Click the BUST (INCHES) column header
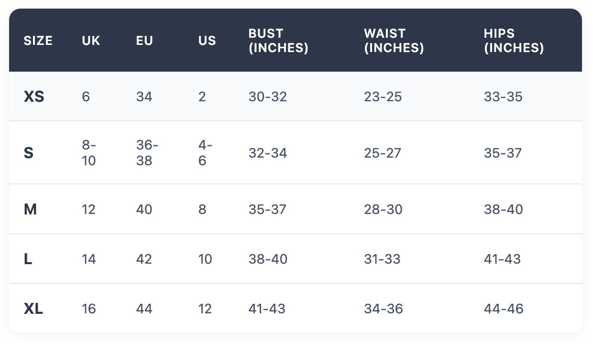 click(x=278, y=41)
